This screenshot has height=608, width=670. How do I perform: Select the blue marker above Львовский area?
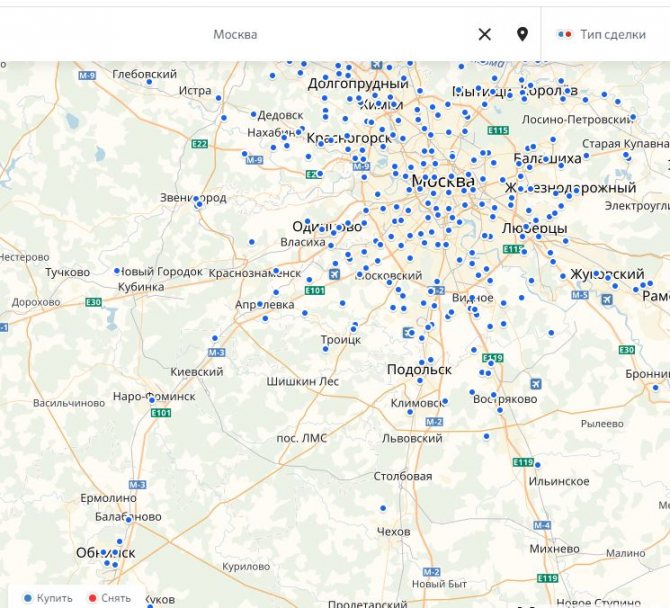[486, 436]
